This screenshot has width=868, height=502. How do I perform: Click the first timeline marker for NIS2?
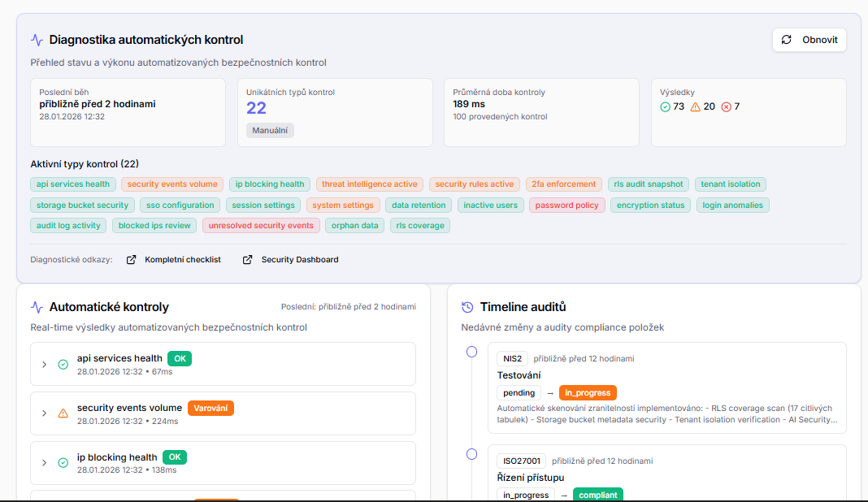(471, 352)
